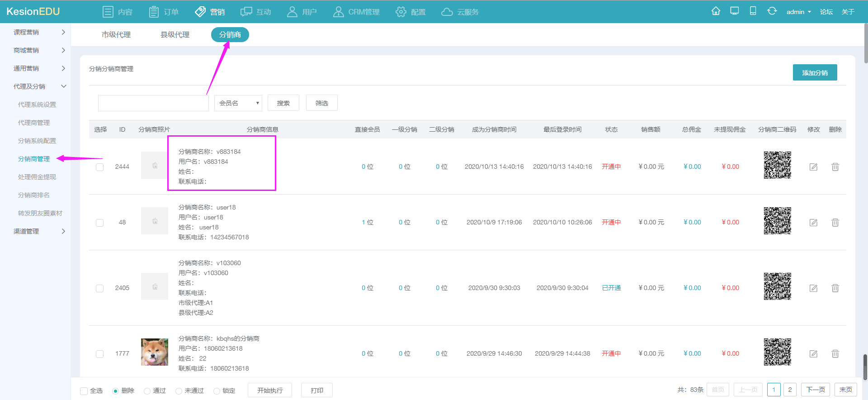Screen dimensions: 868x400
Task: Focus the distributor search text field
Action: (153, 103)
